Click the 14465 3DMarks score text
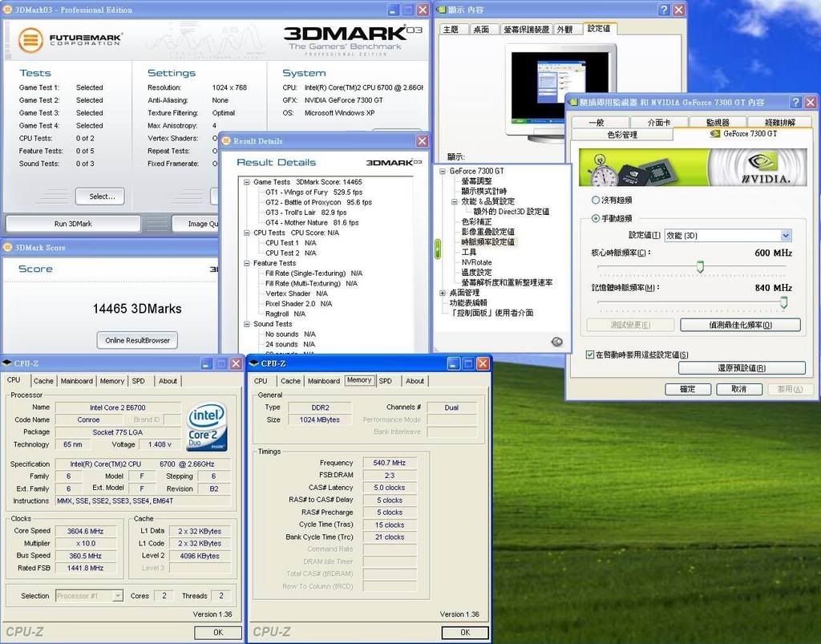Viewport: 821px width, 644px height. pos(137,309)
